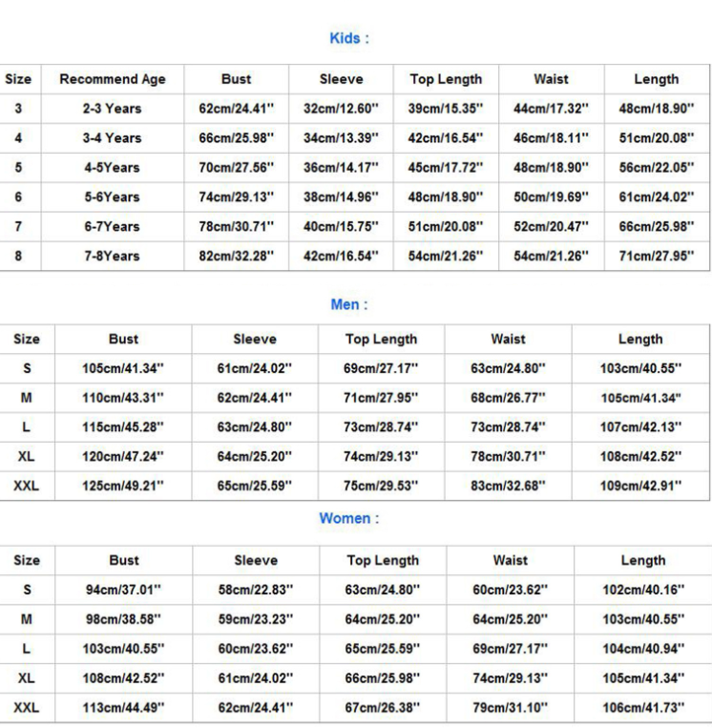Select Women XL top length value 66cm/25.98''
The image size is (712, 728).
pyautogui.click(x=383, y=678)
